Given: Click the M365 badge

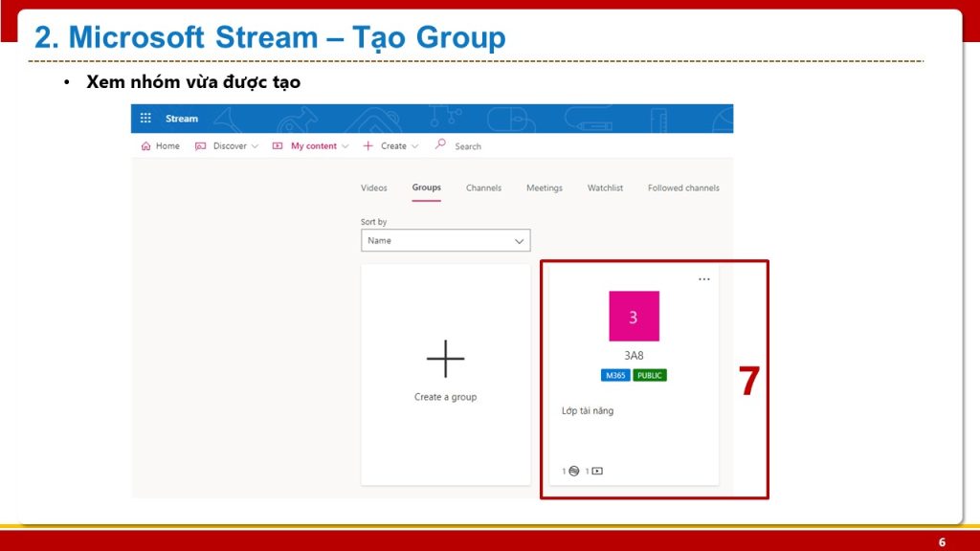Looking at the screenshot, I should click(615, 375).
